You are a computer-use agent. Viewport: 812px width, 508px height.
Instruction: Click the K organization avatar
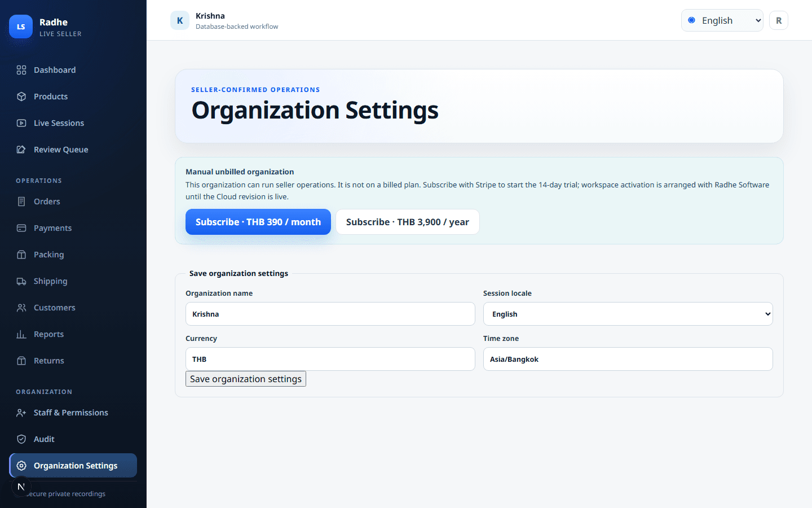coord(180,20)
